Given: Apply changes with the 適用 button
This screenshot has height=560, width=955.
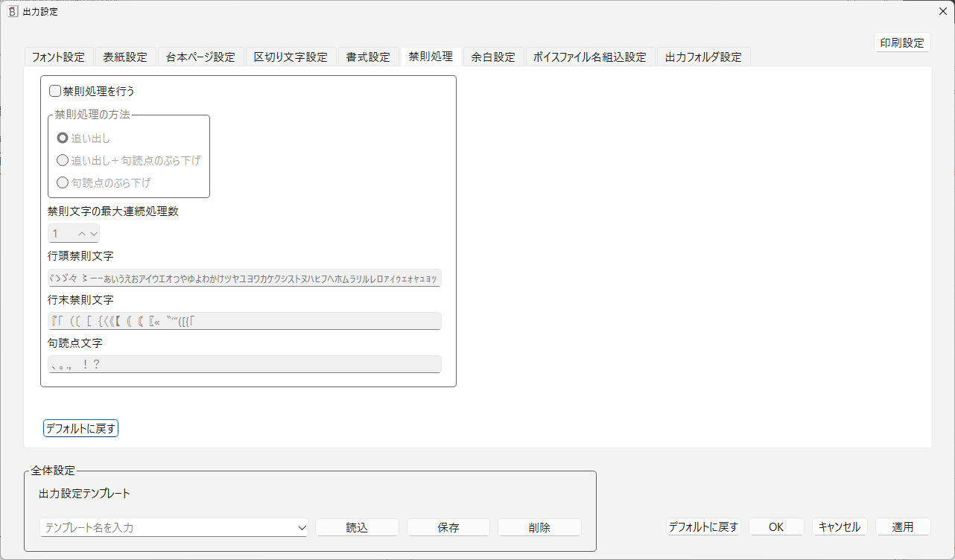Looking at the screenshot, I should [x=903, y=526].
